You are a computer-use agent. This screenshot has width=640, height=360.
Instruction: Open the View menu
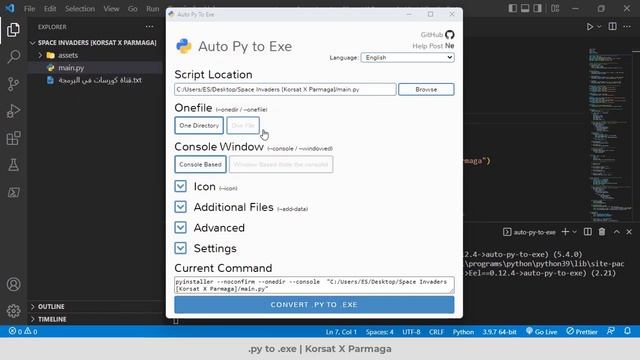(x=111, y=9)
